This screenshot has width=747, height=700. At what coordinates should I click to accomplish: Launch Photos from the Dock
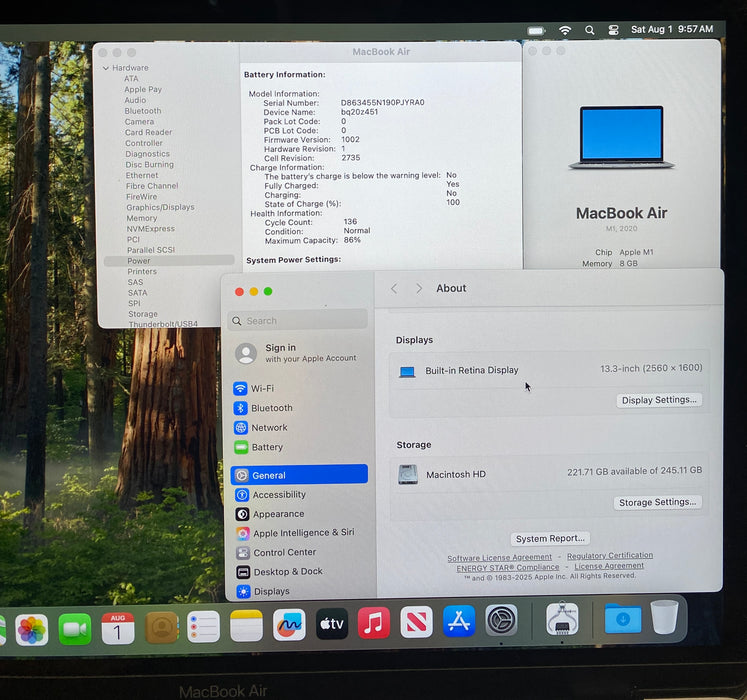31,629
